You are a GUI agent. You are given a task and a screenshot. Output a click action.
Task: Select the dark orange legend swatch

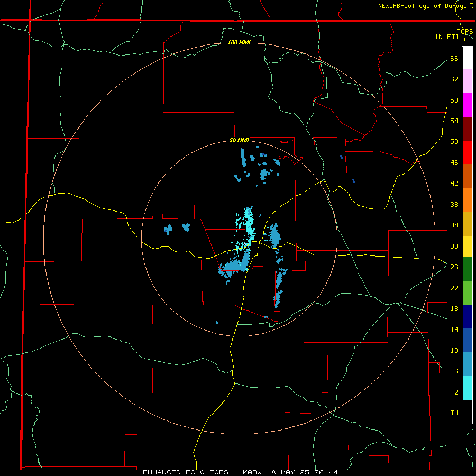click(x=467, y=176)
